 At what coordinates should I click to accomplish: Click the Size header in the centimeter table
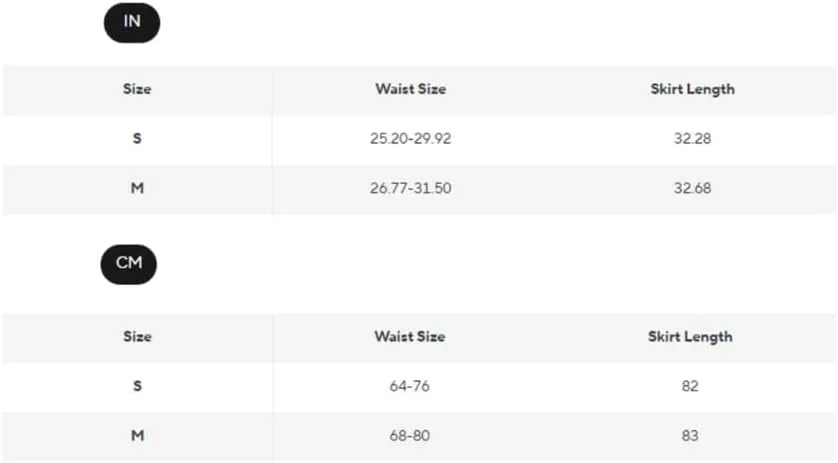[137, 336]
